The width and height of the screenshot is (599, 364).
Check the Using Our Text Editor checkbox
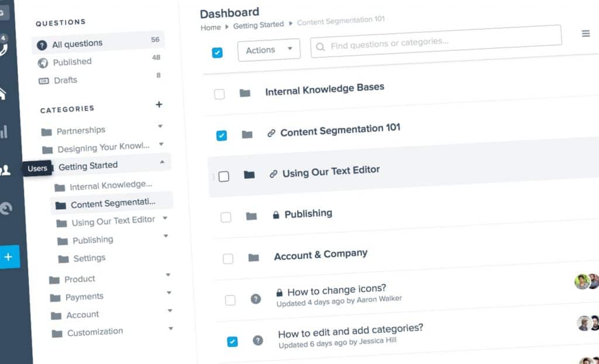[224, 176]
